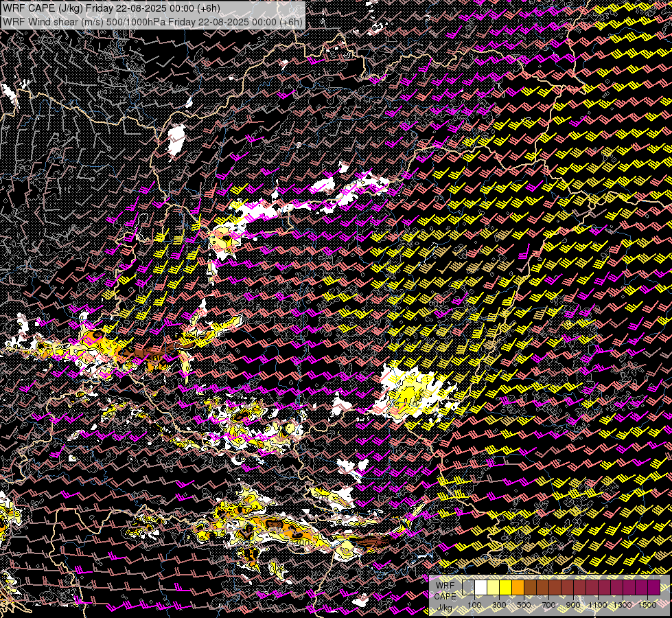This screenshot has height=618, width=672.
Task: Click the WRF word in the legend
Action: tap(445, 586)
